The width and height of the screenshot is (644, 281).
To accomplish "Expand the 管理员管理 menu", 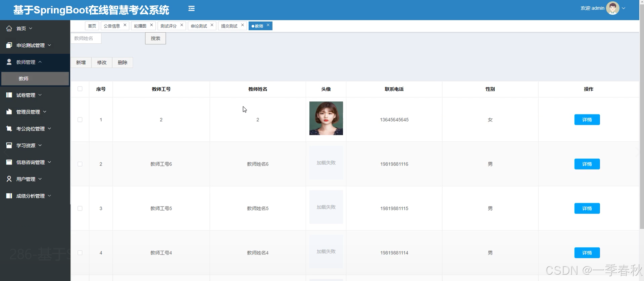I will tap(45, 112).
